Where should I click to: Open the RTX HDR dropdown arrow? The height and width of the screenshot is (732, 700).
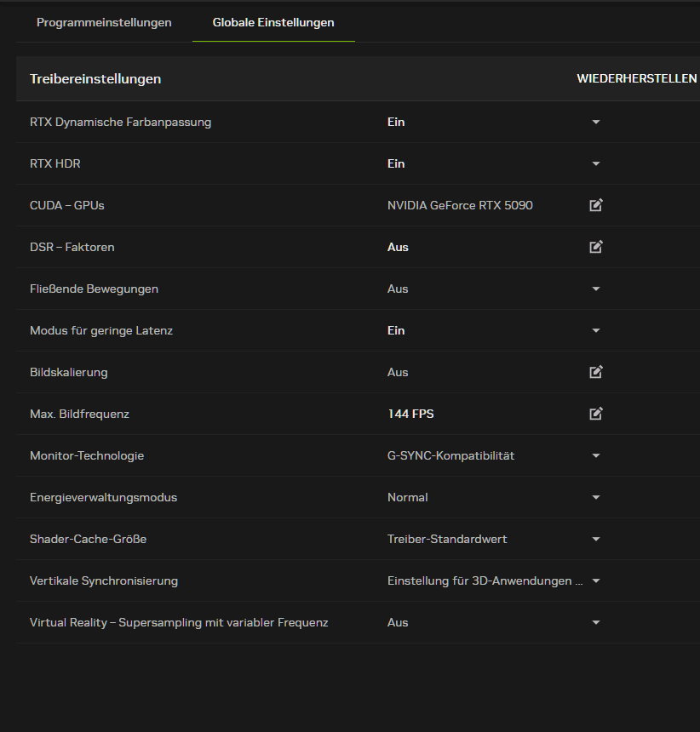click(x=596, y=163)
